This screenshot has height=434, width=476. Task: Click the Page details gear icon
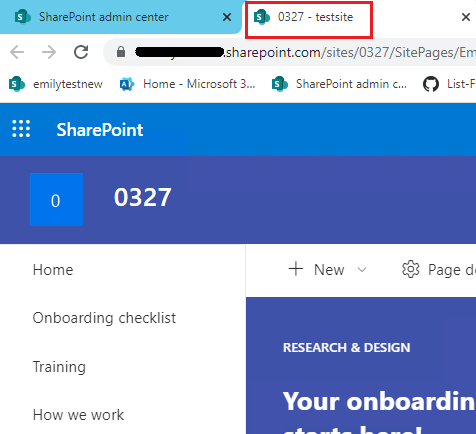tap(411, 269)
